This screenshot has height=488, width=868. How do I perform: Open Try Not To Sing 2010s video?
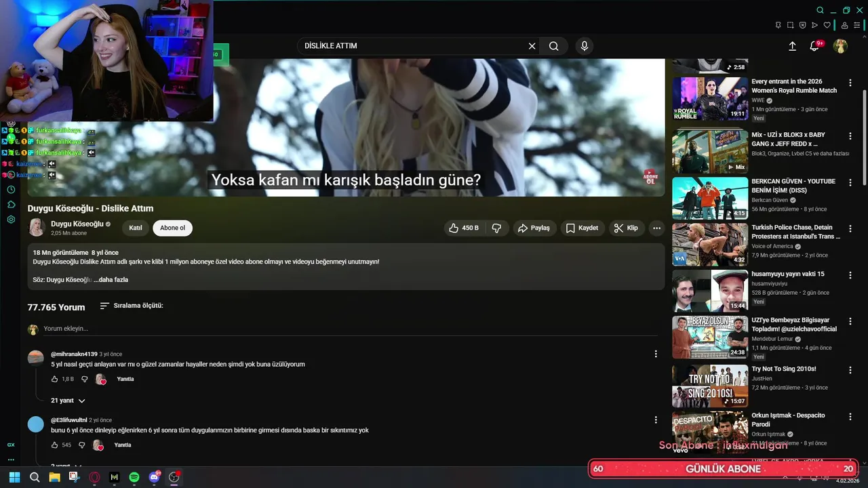710,386
